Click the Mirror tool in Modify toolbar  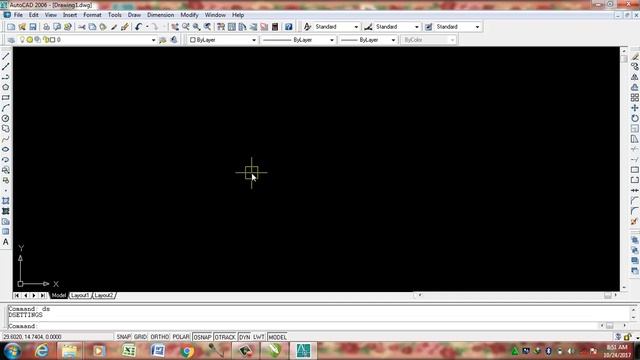tap(635, 77)
